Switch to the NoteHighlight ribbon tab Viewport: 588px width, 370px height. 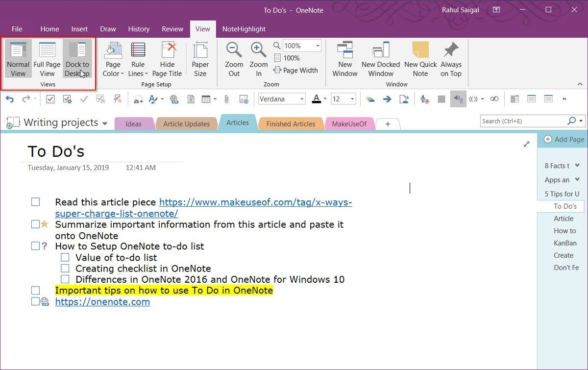tap(244, 29)
